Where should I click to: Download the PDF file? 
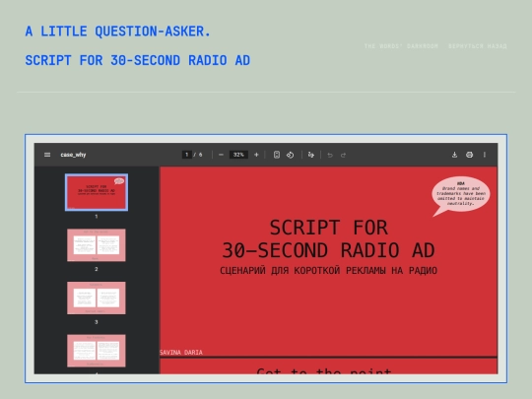[454, 155]
